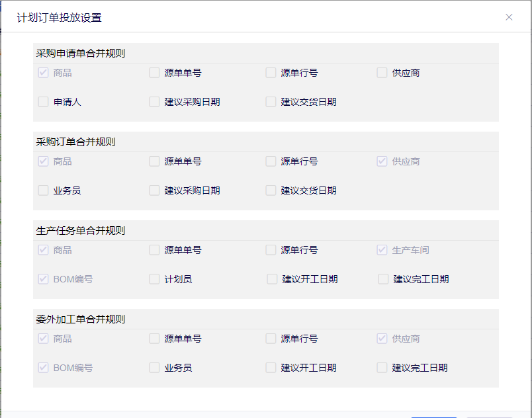Toggle 供应商 checkbox under 采购订单合并规则

tap(382, 161)
